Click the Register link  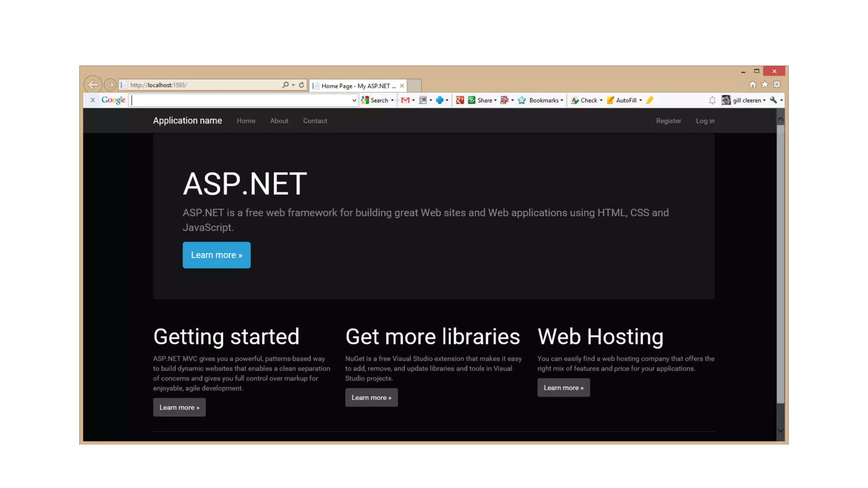(x=668, y=121)
